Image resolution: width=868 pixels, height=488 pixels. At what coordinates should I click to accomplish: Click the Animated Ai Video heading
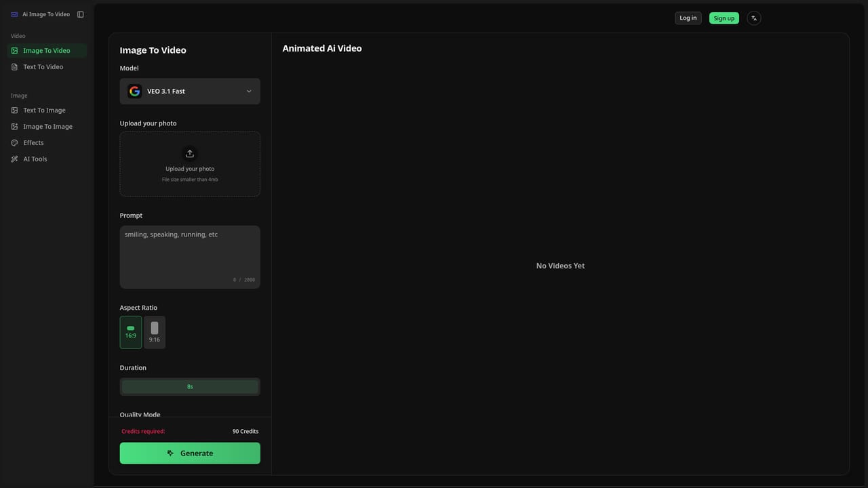coord(322,49)
